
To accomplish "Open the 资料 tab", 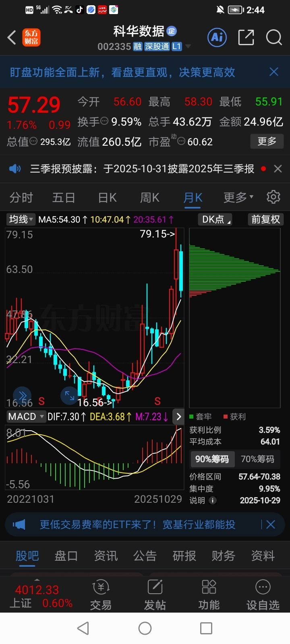I will (x=263, y=556).
